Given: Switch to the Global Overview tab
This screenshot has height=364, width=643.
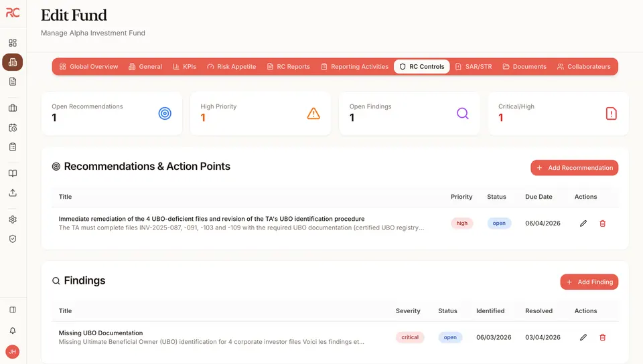Looking at the screenshot, I should coord(88,67).
